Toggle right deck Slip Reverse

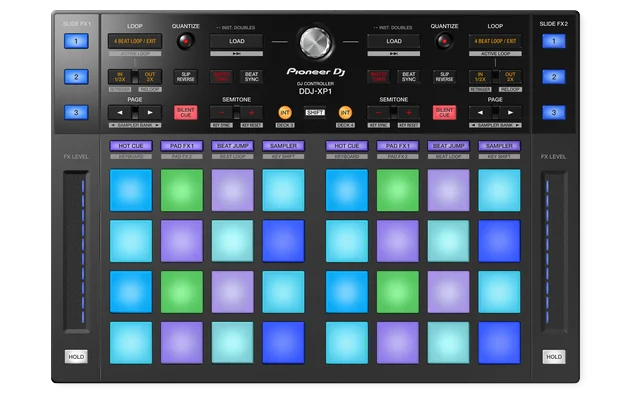(x=444, y=77)
